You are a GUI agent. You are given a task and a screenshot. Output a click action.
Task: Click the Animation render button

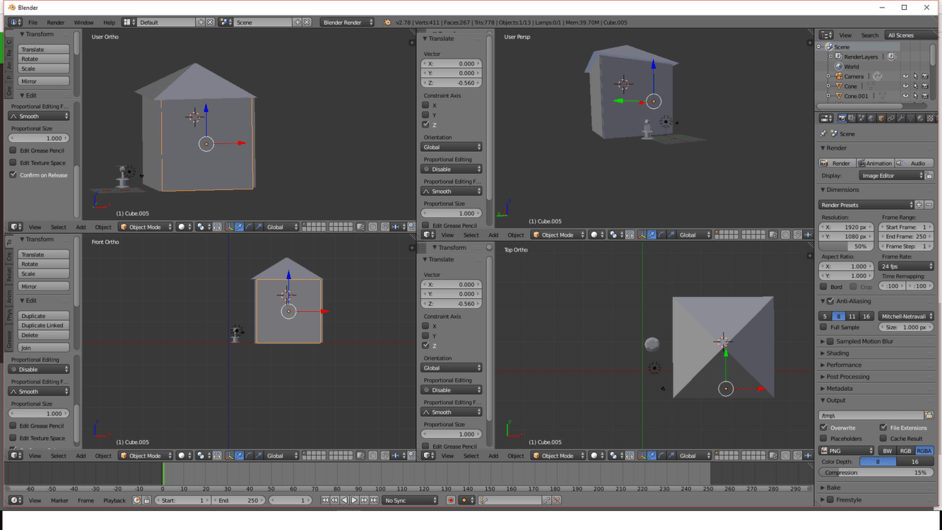[876, 163]
